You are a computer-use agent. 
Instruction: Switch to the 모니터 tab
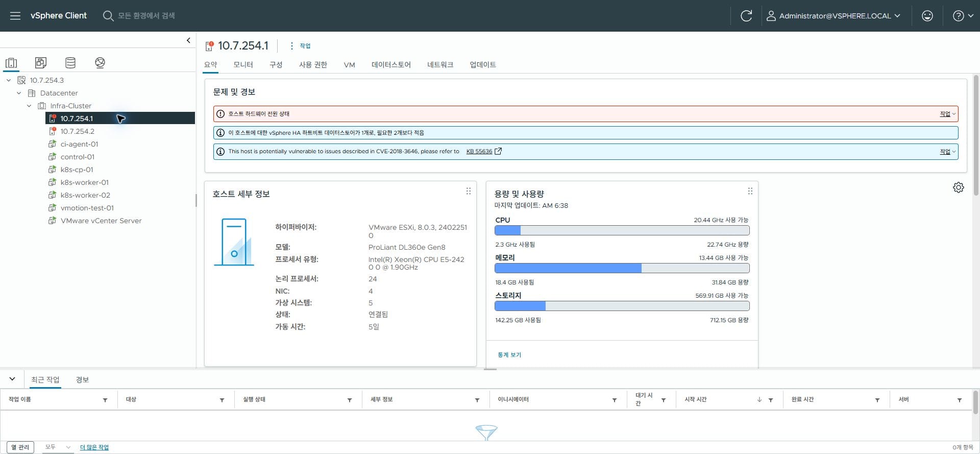243,65
